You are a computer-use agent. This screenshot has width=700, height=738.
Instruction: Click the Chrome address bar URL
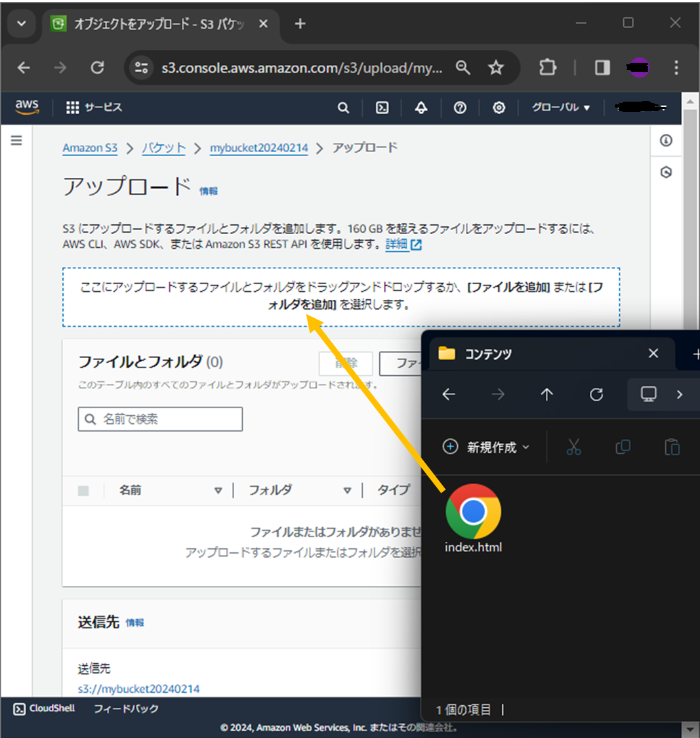(x=302, y=68)
